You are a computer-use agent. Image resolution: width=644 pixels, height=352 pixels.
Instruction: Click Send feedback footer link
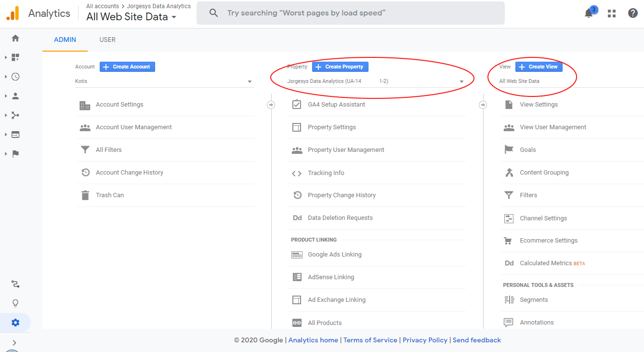coord(477,340)
